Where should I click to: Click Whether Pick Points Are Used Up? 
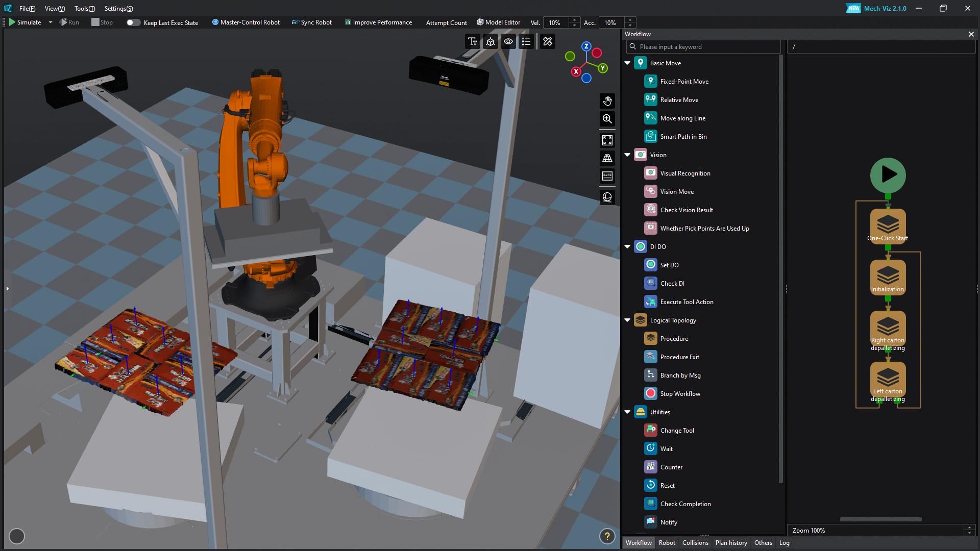[x=704, y=229]
